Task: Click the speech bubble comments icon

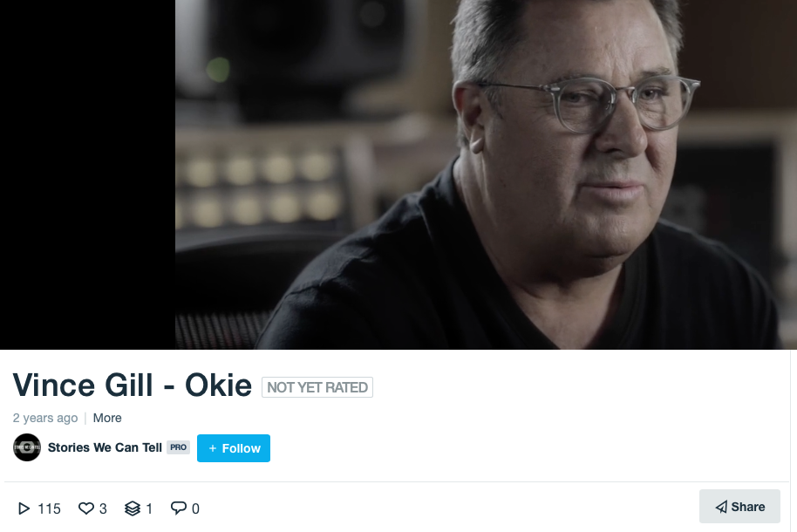Action: click(179, 508)
